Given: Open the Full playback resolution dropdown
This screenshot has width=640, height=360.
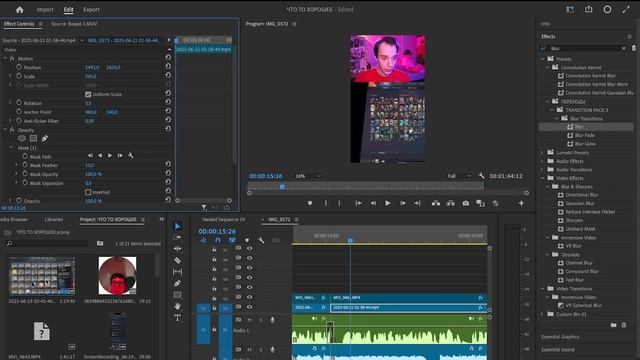Looking at the screenshot, I should point(459,176).
